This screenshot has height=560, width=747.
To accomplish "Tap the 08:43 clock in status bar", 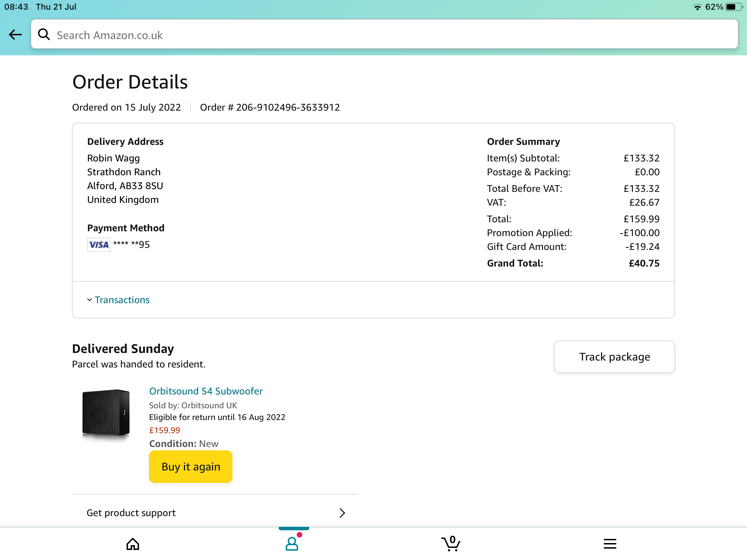I will [x=16, y=7].
